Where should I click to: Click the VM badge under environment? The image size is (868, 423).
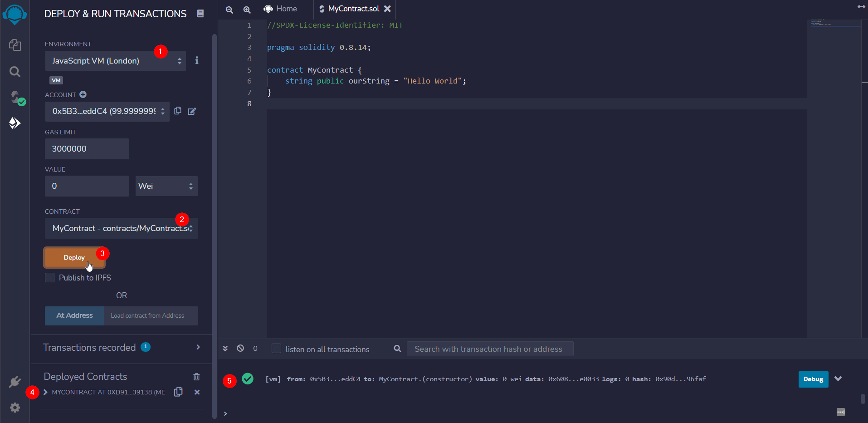[56, 80]
